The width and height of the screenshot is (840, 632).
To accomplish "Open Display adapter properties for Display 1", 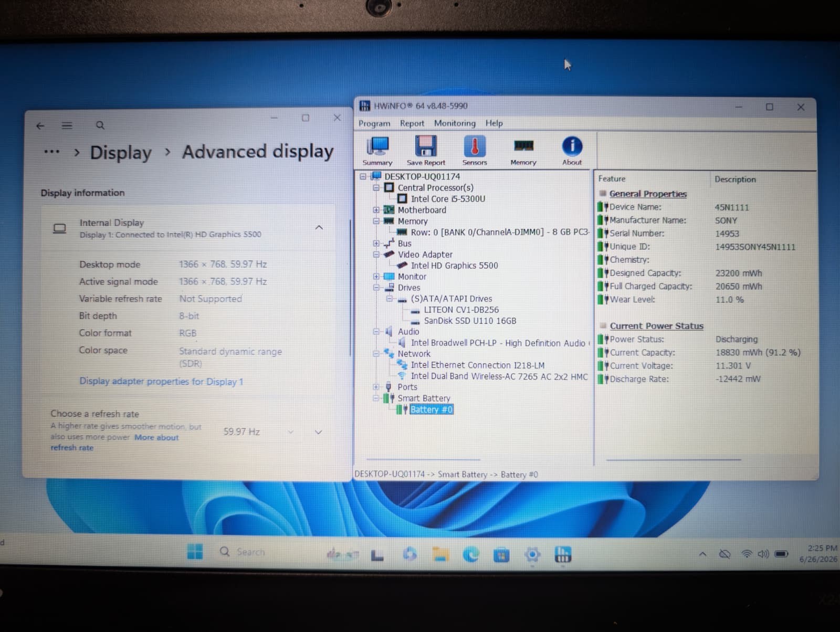I will tap(161, 382).
